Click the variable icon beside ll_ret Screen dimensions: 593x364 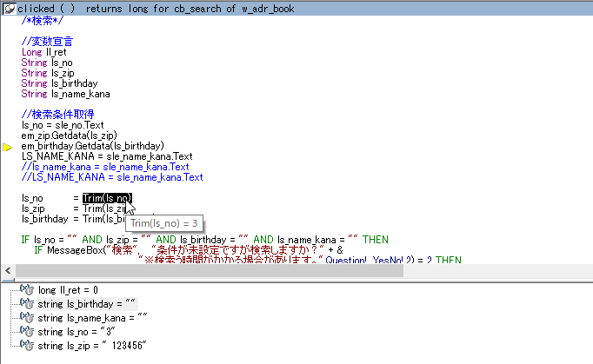tap(27, 289)
